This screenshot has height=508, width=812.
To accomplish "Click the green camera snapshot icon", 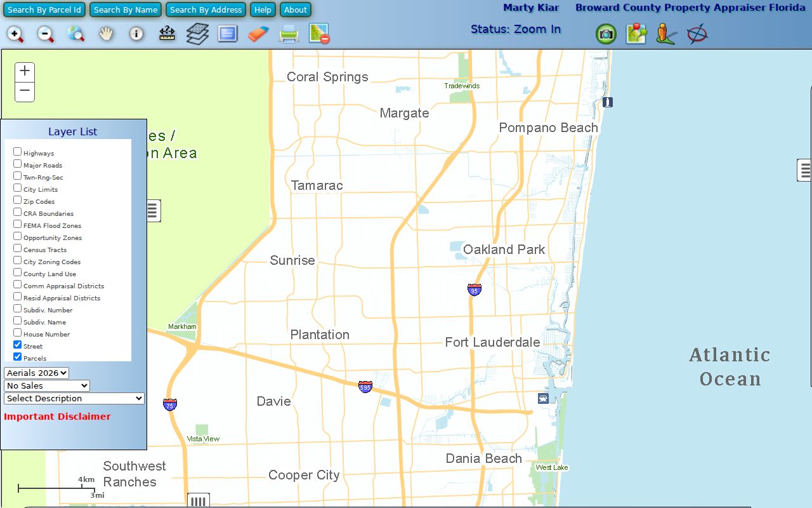I will point(606,34).
